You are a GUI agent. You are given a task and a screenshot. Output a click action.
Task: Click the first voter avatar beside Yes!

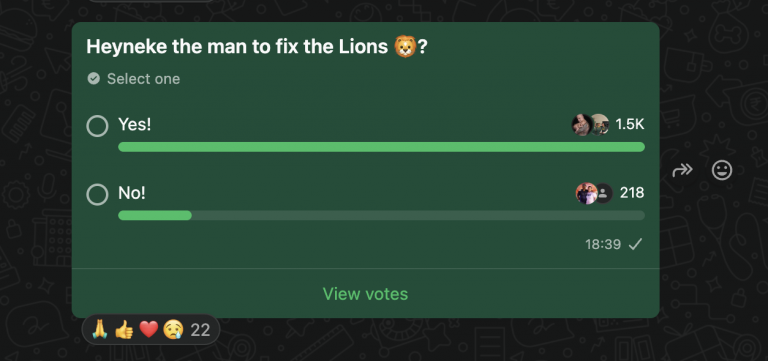(582, 125)
